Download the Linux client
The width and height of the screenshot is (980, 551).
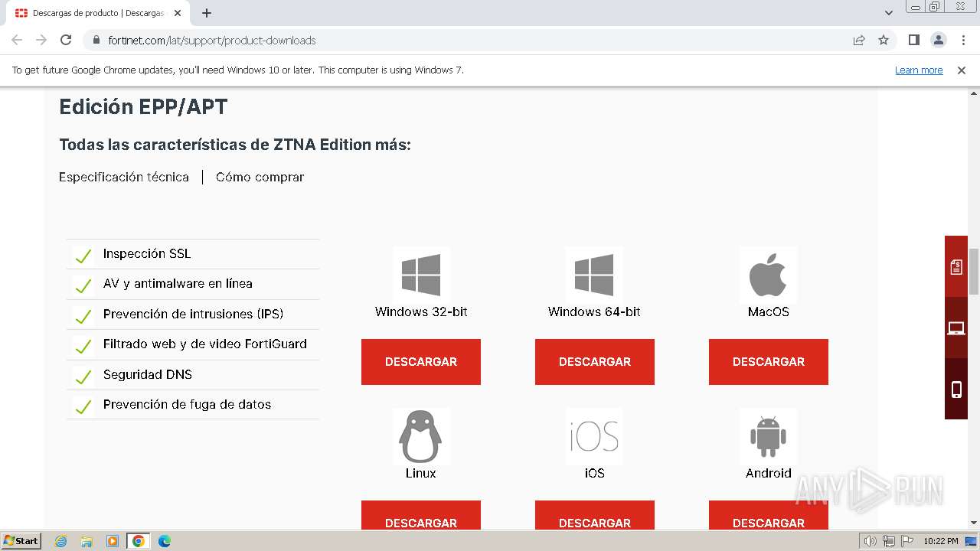[x=421, y=515]
